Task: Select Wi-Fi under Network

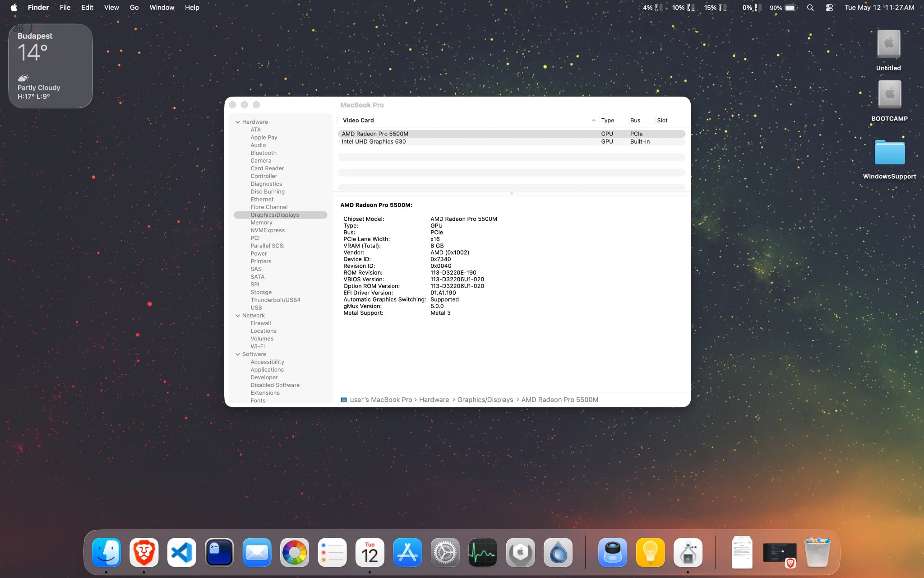Action: [x=258, y=346]
